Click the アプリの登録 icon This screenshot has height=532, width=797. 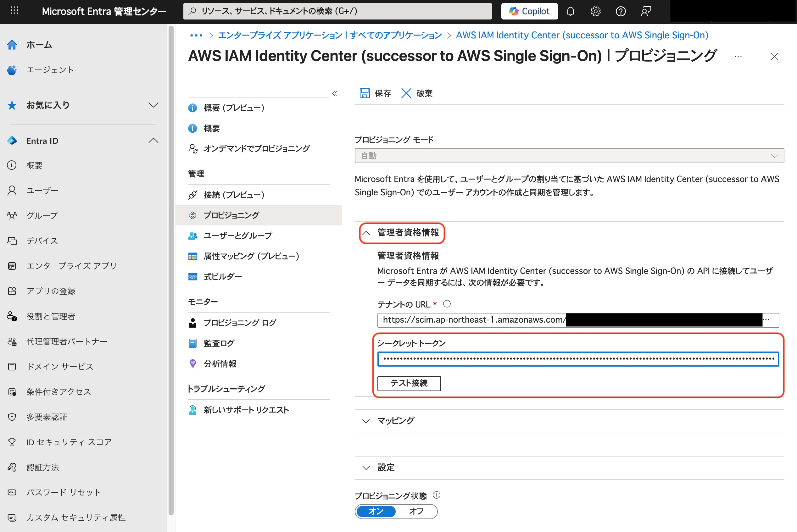point(12,291)
